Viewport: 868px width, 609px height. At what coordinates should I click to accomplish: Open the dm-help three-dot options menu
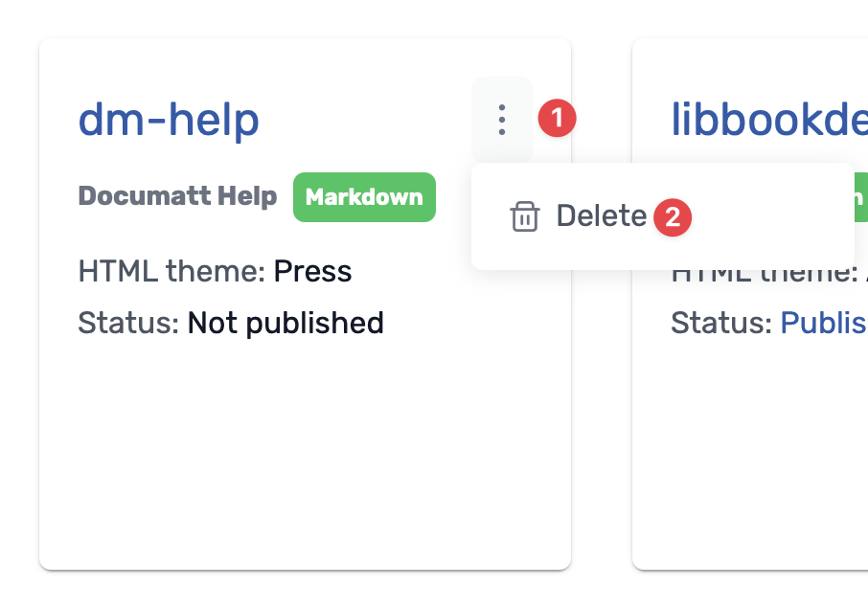click(x=501, y=120)
